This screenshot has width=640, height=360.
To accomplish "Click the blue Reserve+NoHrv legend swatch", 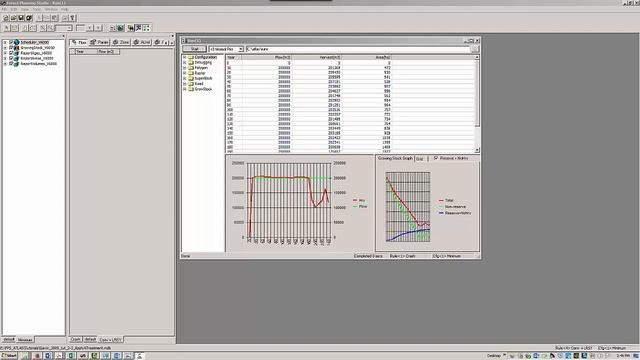I will coord(441,213).
